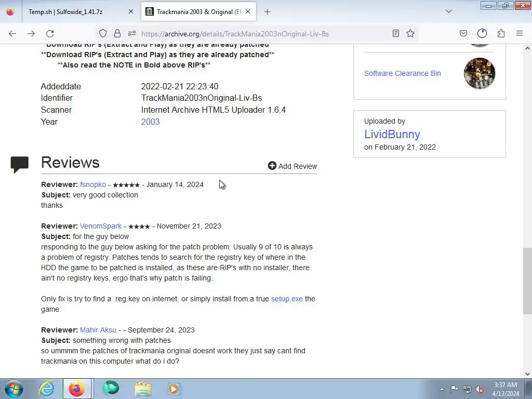Viewport: 532px width, 399px height.
Task: Open reviewer Mahir Aksu's profile
Action: tap(98, 330)
